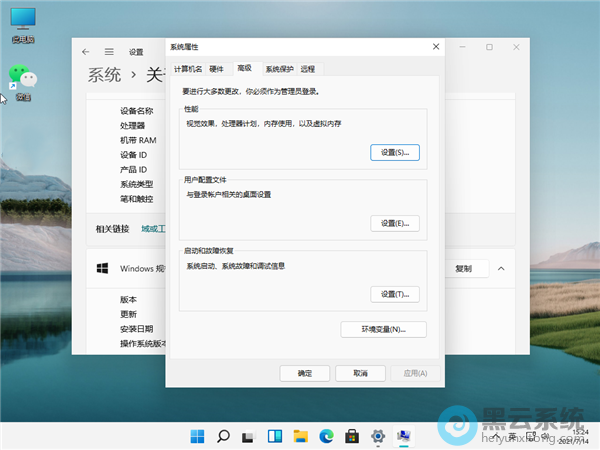600x450 pixels.
Task: Open the Widgets panel icon
Action: [275, 436]
